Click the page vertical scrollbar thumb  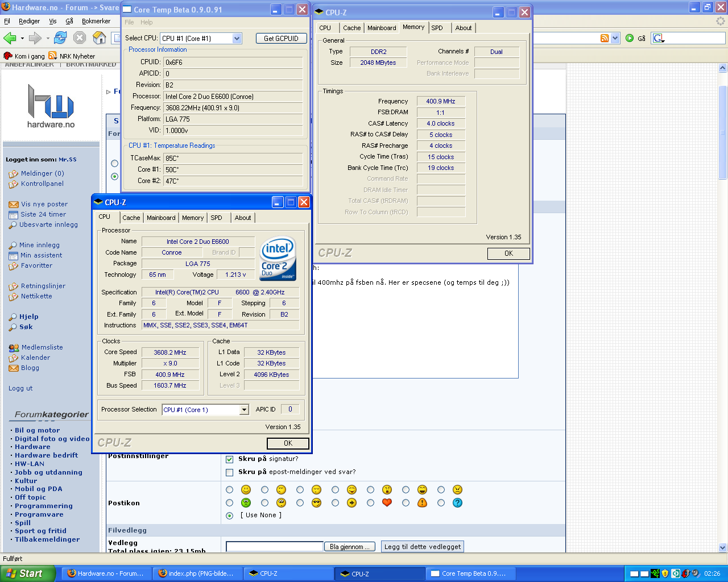(723, 132)
